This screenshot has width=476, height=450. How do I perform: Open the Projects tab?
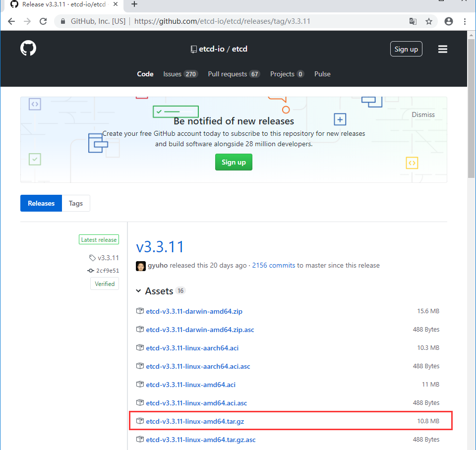[287, 74]
